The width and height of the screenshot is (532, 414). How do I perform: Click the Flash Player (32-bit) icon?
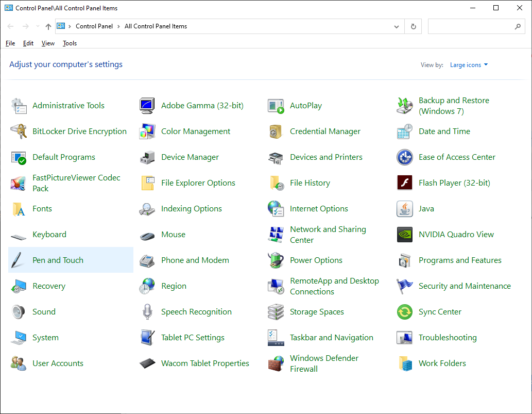pyautogui.click(x=405, y=183)
